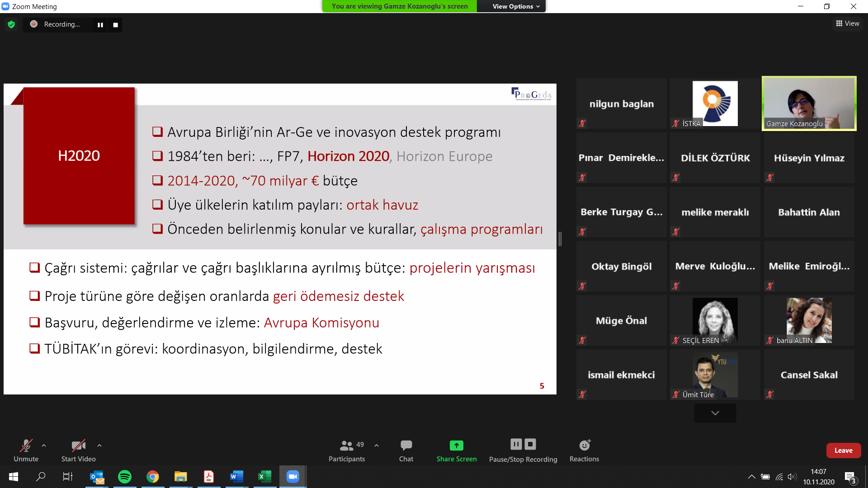
Task: Open notifications action center
Action: click(x=850, y=477)
